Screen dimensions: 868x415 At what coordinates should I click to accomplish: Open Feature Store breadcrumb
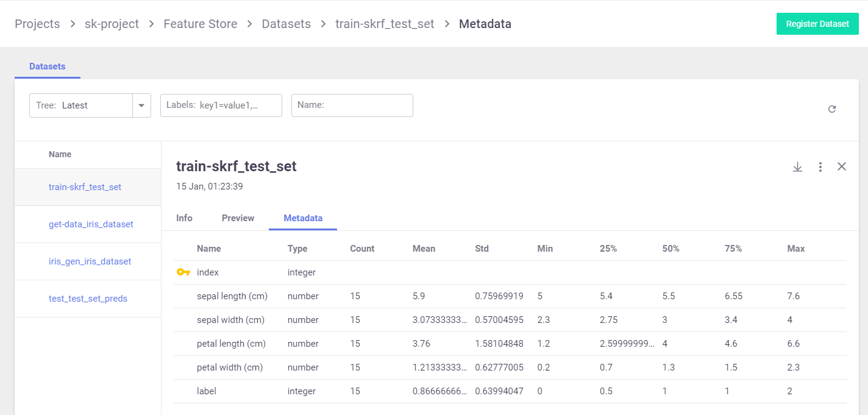201,24
